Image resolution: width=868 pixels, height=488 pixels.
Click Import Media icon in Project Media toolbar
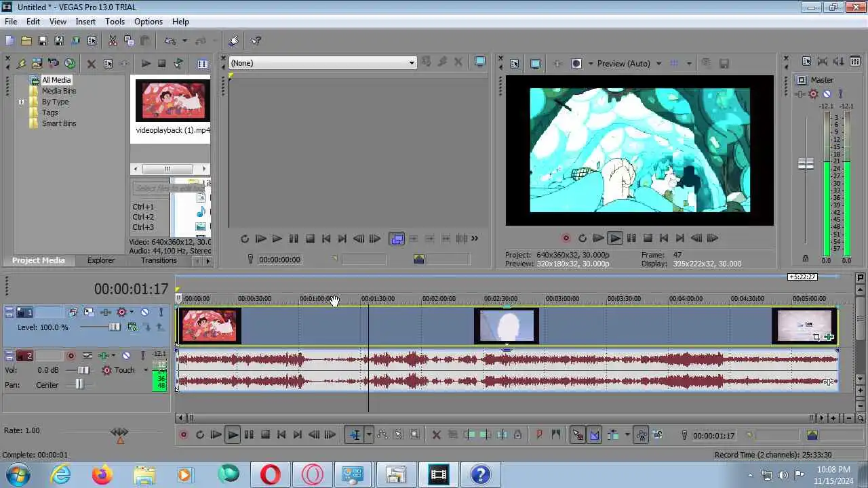pyautogui.click(x=37, y=64)
